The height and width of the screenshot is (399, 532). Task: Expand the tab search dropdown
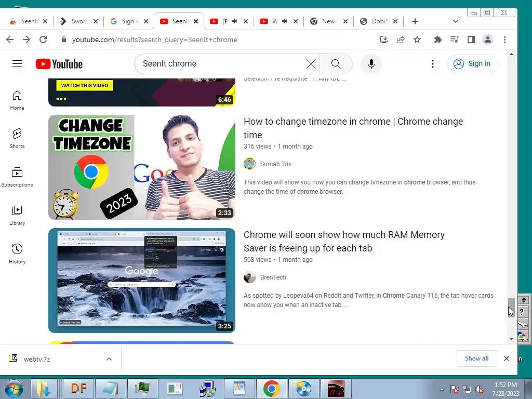(455, 21)
